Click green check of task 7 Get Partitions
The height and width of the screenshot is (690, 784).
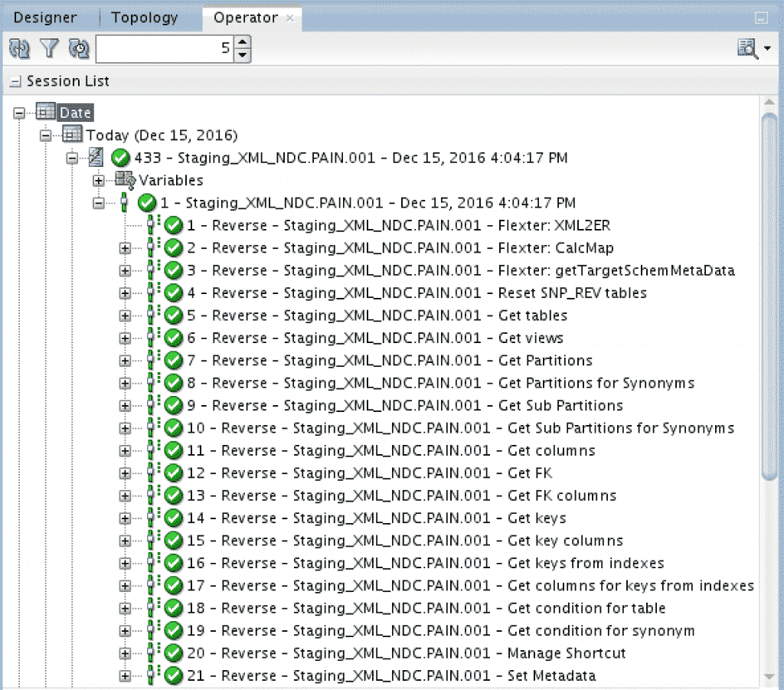pyautogui.click(x=174, y=361)
